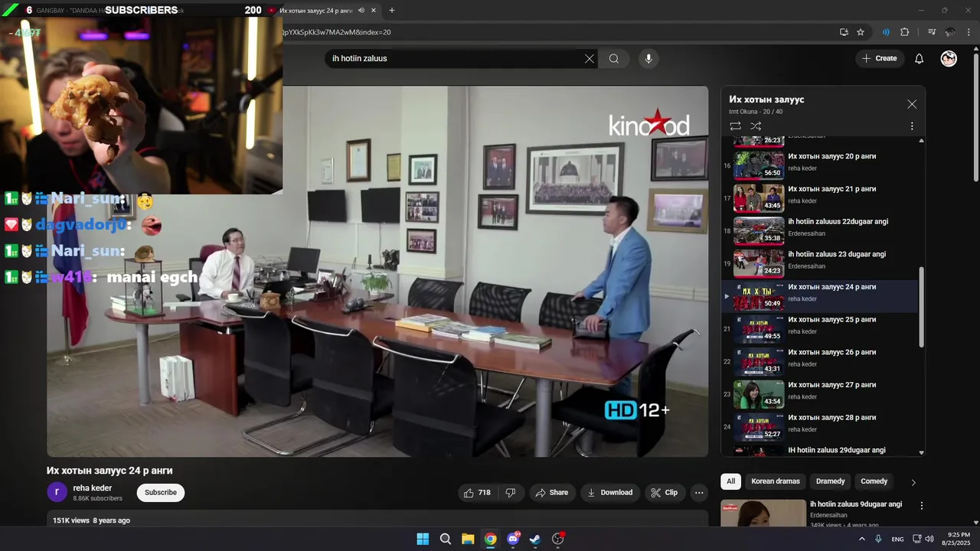This screenshot has width=980, height=551.
Task: Toggle playlist loop
Action: [x=735, y=126]
